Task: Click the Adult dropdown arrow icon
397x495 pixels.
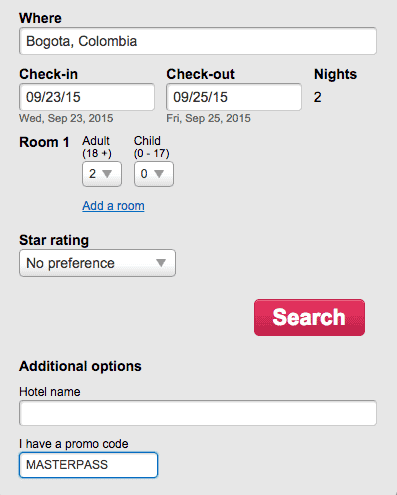Action: pyautogui.click(x=107, y=174)
